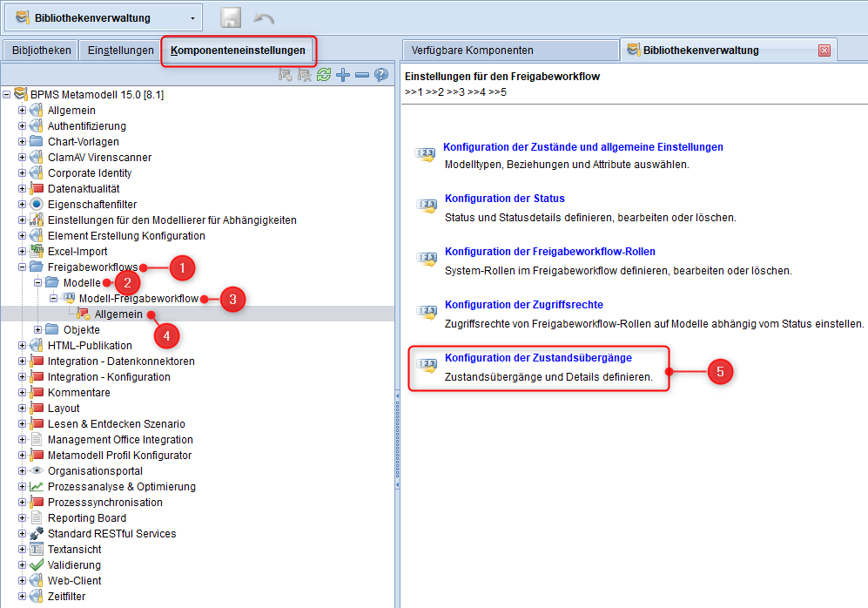Click the line chart icon of Prozessanalyse & Optimierung
The image size is (868, 608).
click(x=37, y=486)
